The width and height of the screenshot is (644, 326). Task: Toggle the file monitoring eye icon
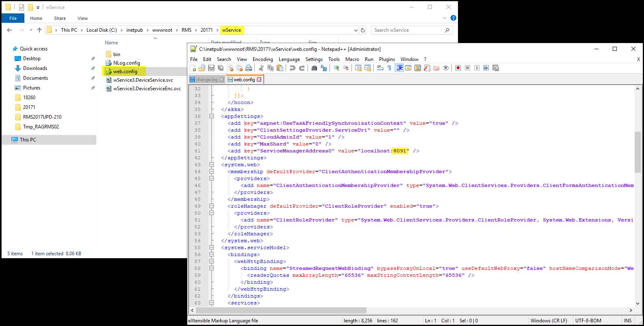(x=446, y=68)
